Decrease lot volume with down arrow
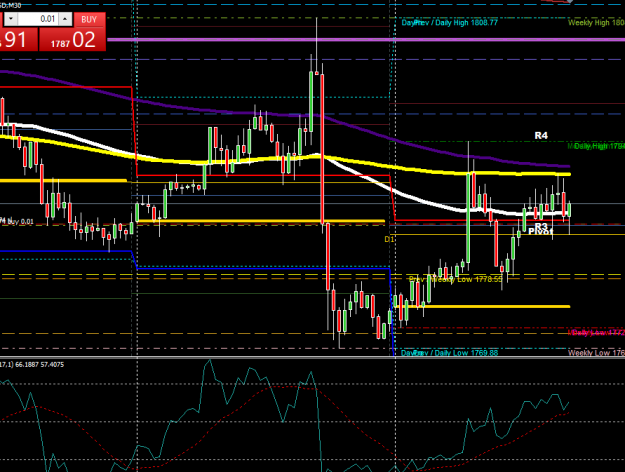Viewport: 625px width, 472px height. [11, 19]
